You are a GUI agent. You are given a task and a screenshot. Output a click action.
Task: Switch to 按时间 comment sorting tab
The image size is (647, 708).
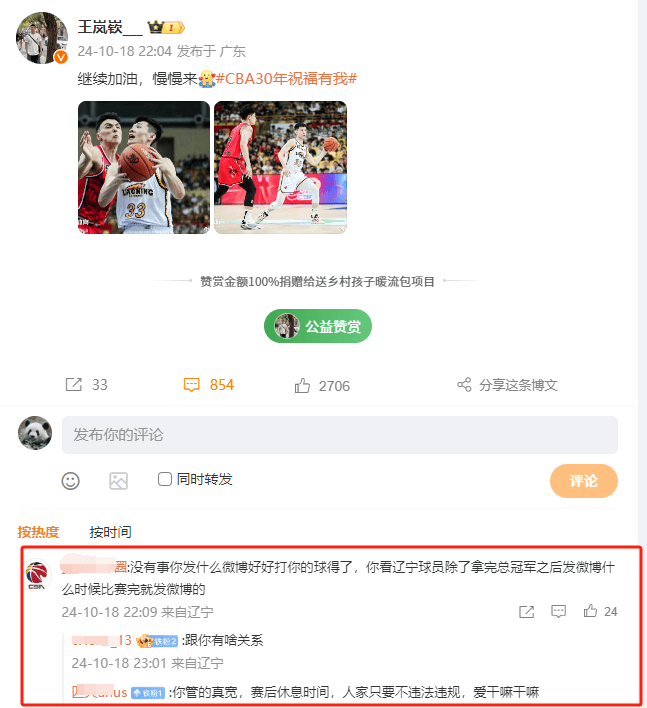click(x=110, y=532)
